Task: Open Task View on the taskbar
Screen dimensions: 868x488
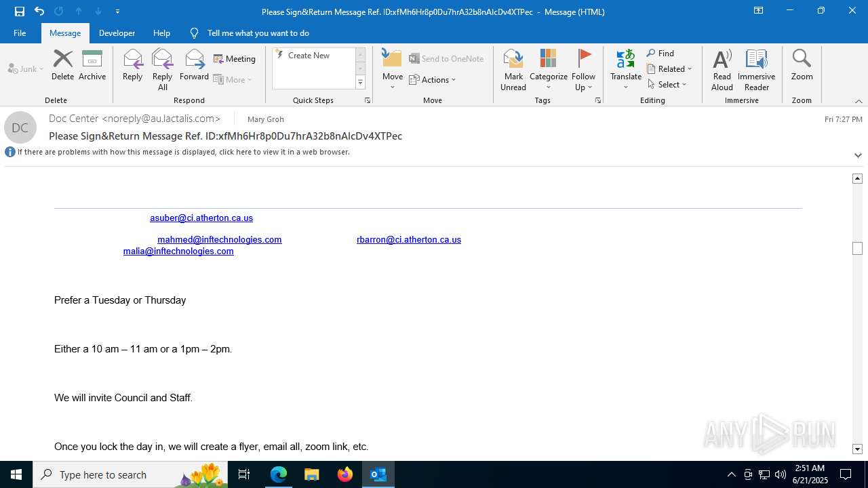Action: [244, 474]
